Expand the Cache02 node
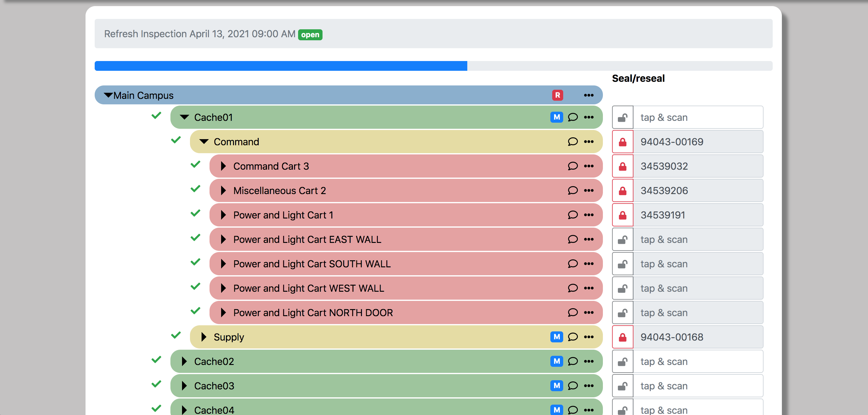Viewport: 868px width, 415px height. 184,361
